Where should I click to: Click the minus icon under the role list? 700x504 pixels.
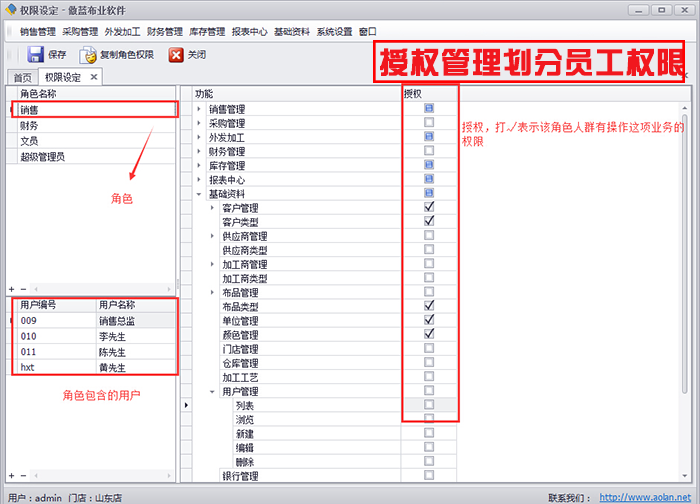coord(24,289)
